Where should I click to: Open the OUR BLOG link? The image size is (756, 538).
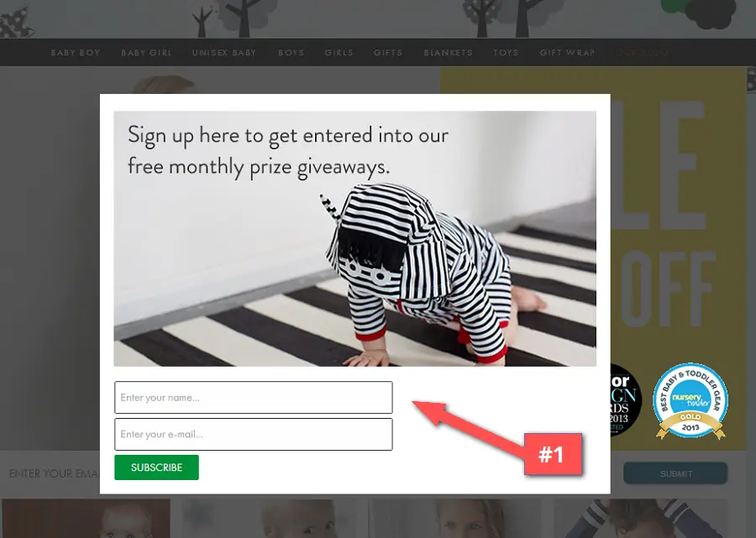pos(643,53)
